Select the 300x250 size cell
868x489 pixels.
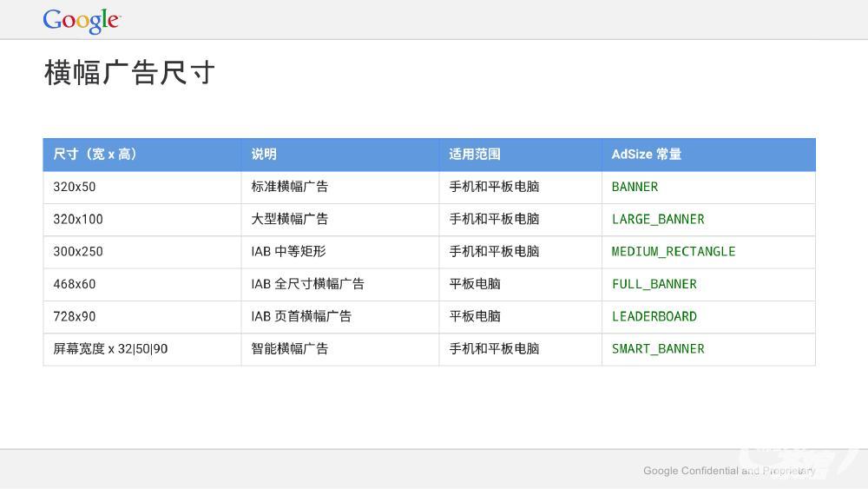click(x=78, y=252)
